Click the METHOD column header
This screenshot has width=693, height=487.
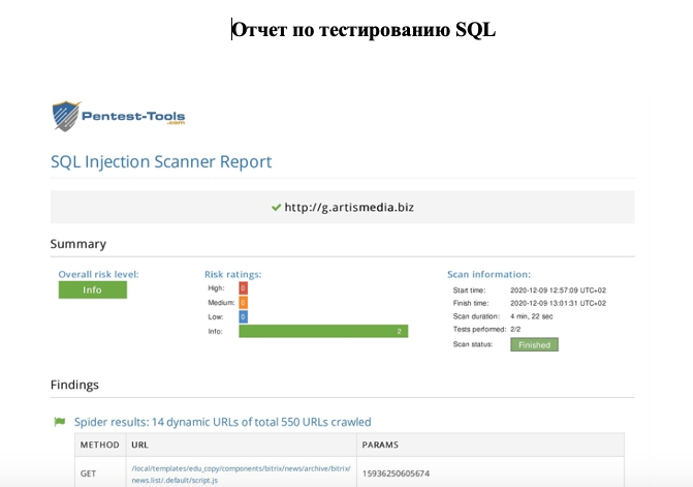pos(100,444)
